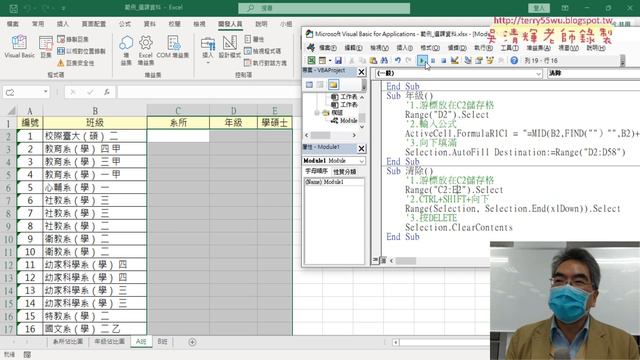This screenshot has height=360, width=640.
Task: Switch to 頁面配置 (Page Layout) ribbon tab
Action: (x=93, y=24)
